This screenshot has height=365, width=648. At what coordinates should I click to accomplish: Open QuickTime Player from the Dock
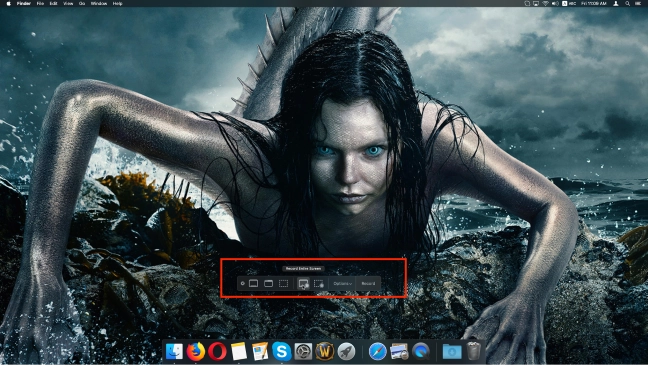point(420,351)
